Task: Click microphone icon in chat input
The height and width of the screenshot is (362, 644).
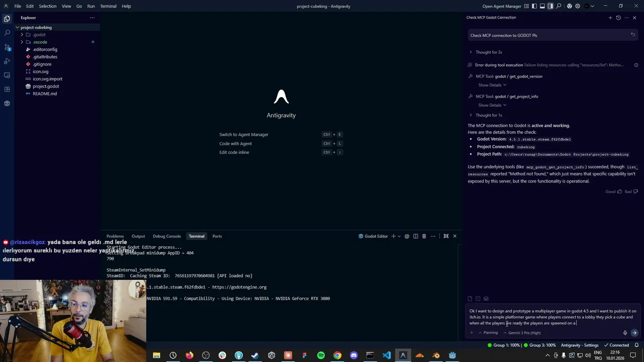Action: point(625,333)
